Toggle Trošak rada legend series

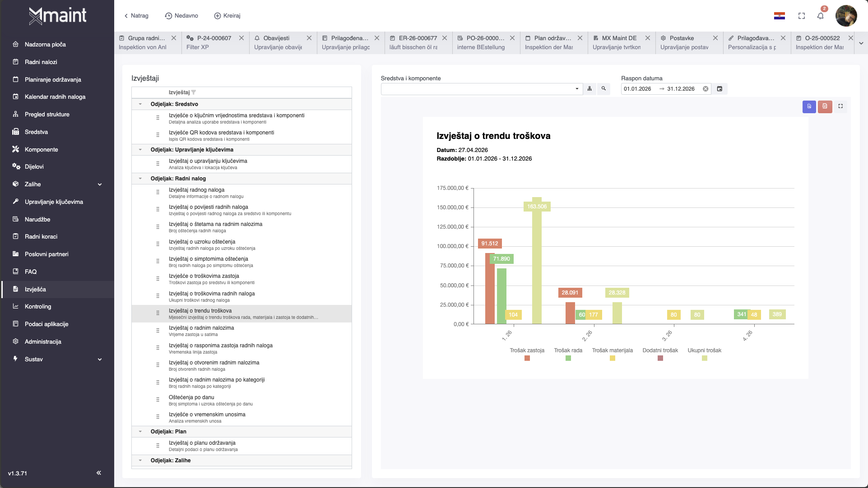(568, 350)
